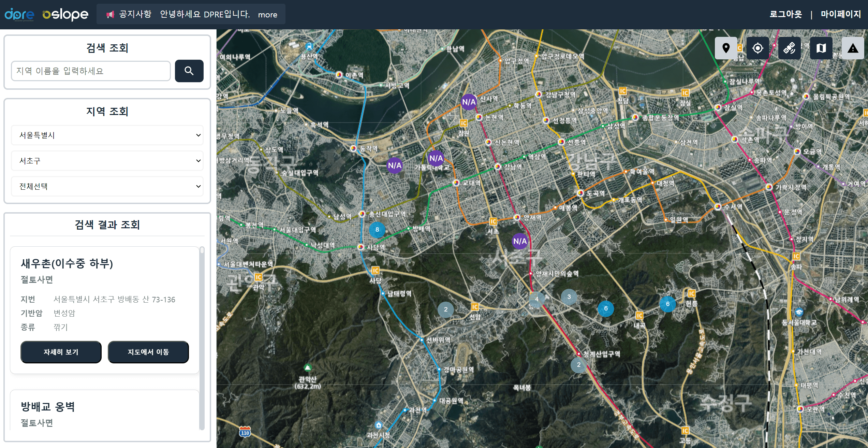Screen dimensions: 868x448
Task: Click 로그아웃 in the top bar
Action: click(785, 14)
